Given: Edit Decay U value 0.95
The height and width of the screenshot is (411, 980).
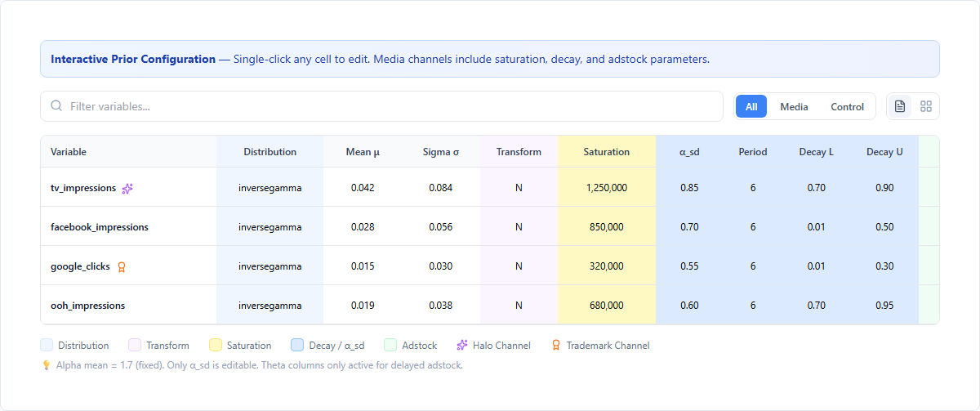Looking at the screenshot, I should pos(884,306).
